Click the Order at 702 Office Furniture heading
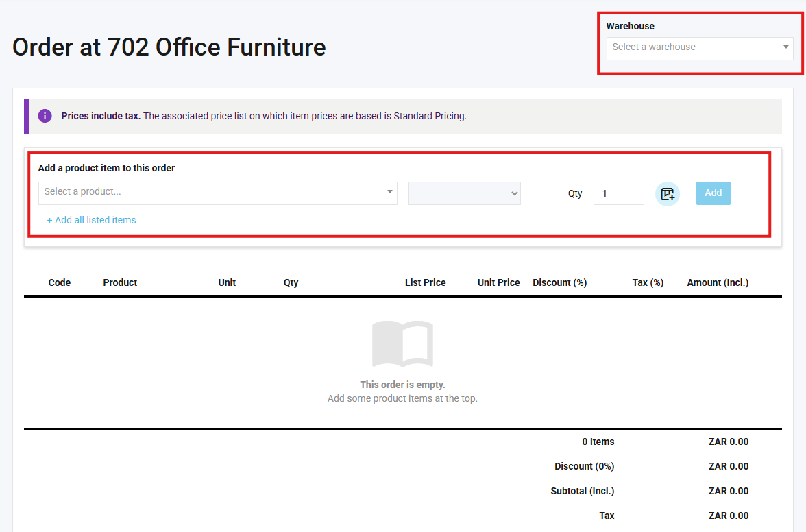 [x=169, y=47]
